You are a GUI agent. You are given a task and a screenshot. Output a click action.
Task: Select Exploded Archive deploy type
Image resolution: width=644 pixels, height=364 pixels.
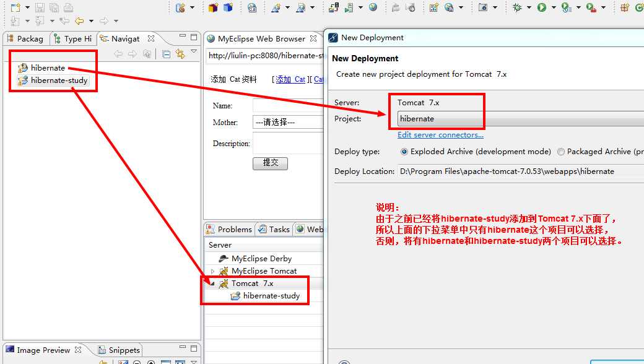point(404,152)
